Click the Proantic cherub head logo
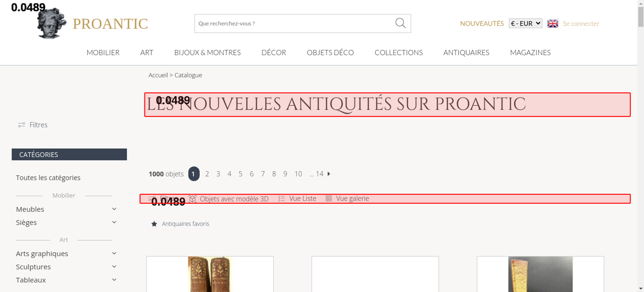Viewport: 644px width, 292px height. point(51,24)
